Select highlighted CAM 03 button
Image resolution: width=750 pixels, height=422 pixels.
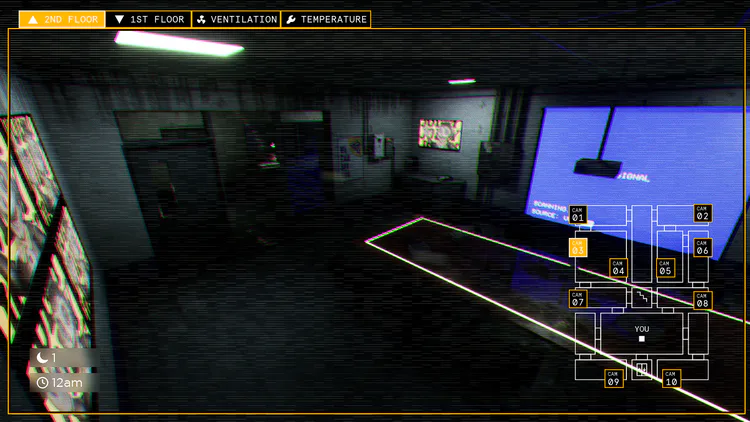(x=578, y=248)
